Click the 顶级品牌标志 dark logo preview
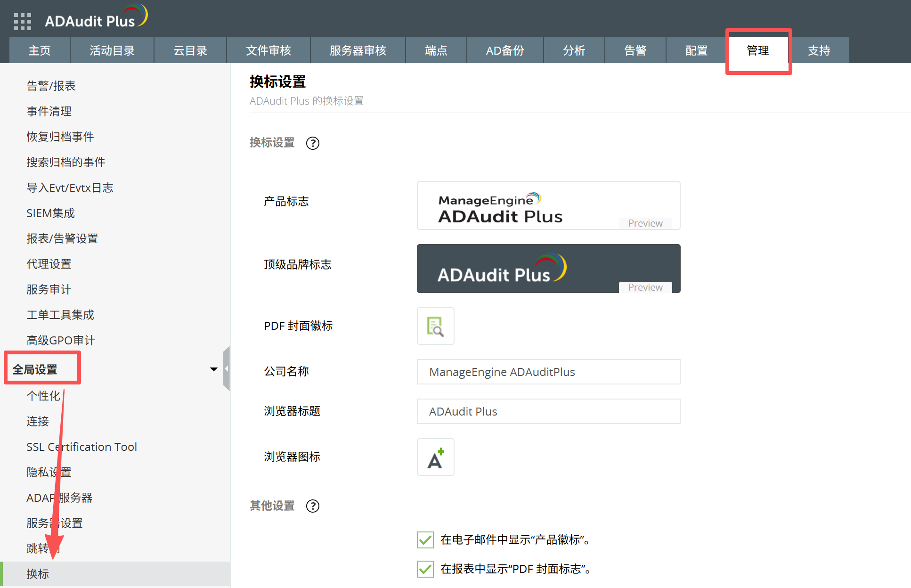The width and height of the screenshot is (911, 588). click(x=548, y=269)
